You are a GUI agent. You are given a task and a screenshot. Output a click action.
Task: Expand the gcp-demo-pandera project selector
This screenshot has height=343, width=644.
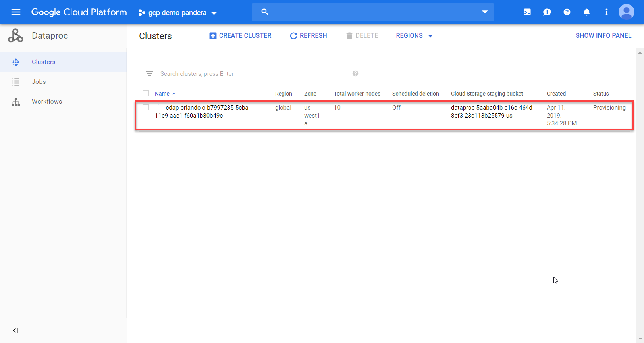click(177, 13)
